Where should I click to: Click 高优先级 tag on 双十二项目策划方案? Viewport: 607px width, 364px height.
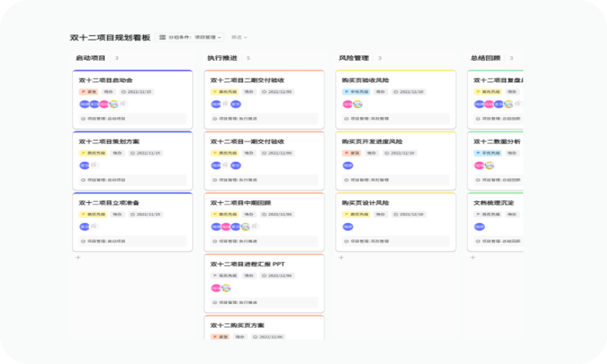point(93,153)
